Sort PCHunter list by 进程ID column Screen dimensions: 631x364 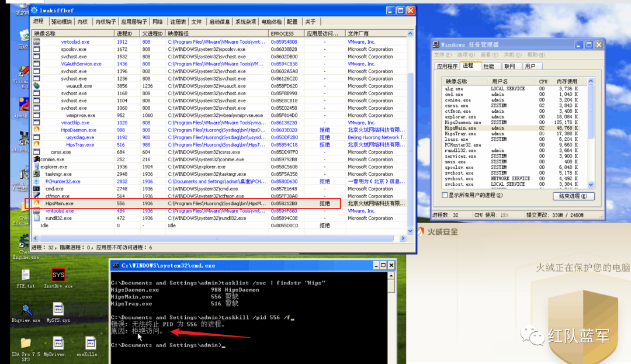tap(127, 33)
